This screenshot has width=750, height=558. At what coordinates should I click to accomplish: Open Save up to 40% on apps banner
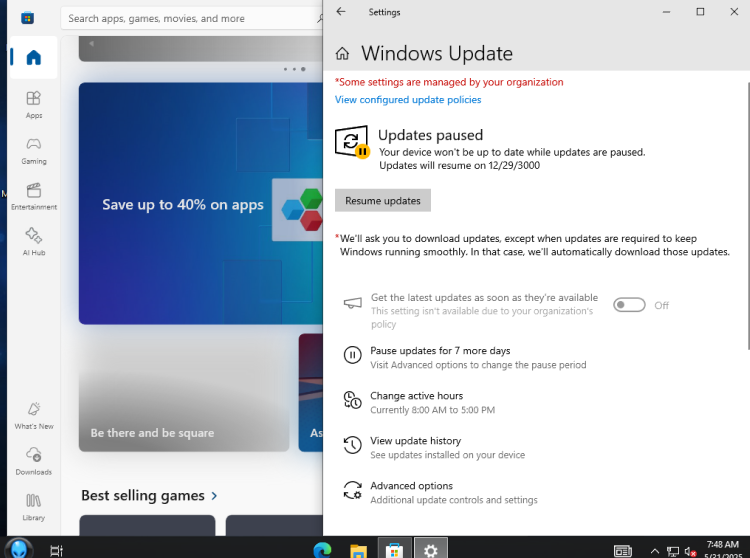[x=201, y=204]
